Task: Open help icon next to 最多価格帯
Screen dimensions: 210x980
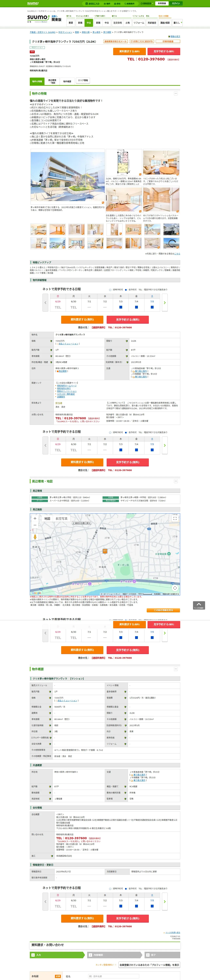Action: (x=125, y=692)
